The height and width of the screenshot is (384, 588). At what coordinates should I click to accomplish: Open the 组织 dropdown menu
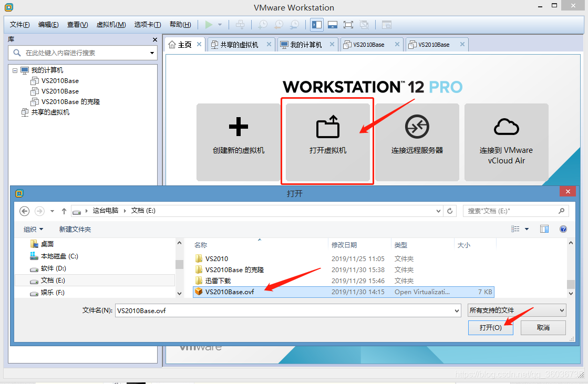click(x=34, y=229)
